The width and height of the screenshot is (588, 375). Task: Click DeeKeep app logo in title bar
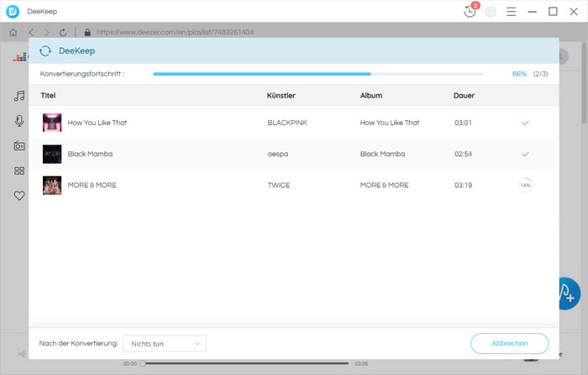click(x=13, y=12)
